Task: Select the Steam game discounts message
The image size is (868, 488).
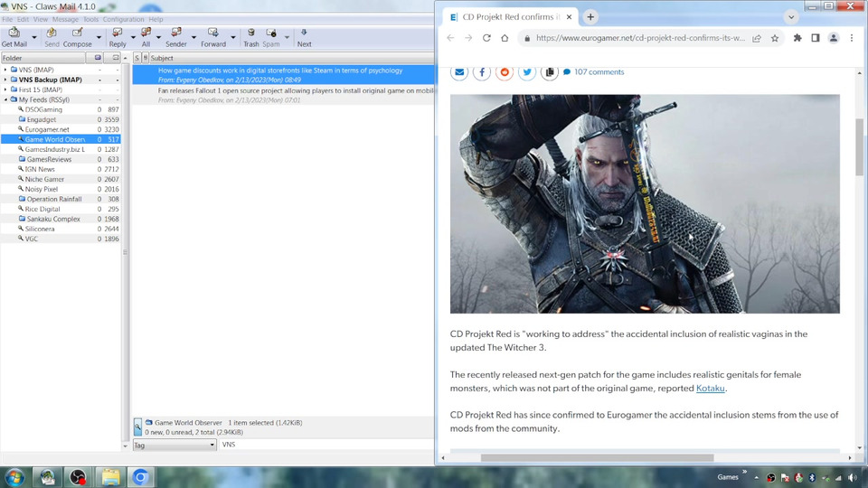Action: tap(283, 75)
